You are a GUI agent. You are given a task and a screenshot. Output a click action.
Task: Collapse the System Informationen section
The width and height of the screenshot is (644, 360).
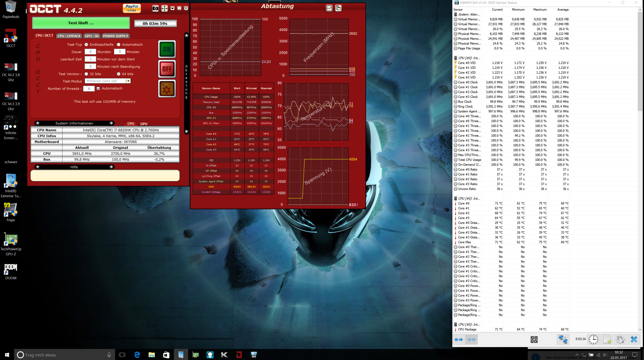tap(111, 123)
